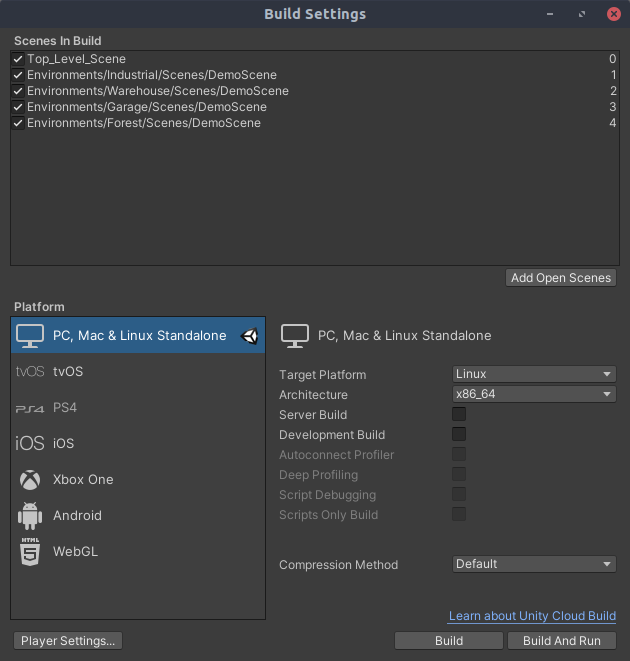Click the Build button
Image resolution: width=630 pixels, height=661 pixels.
coord(449,641)
